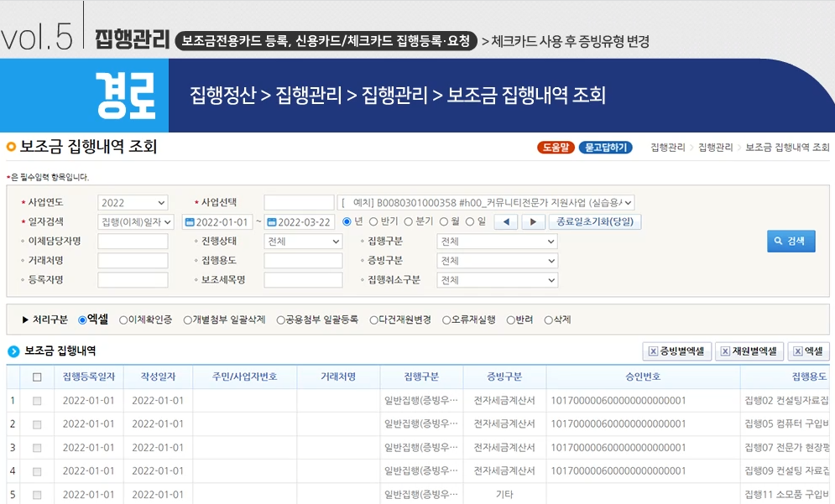Click the blue 검색 search button
The height and width of the screenshot is (504, 835).
click(x=791, y=241)
